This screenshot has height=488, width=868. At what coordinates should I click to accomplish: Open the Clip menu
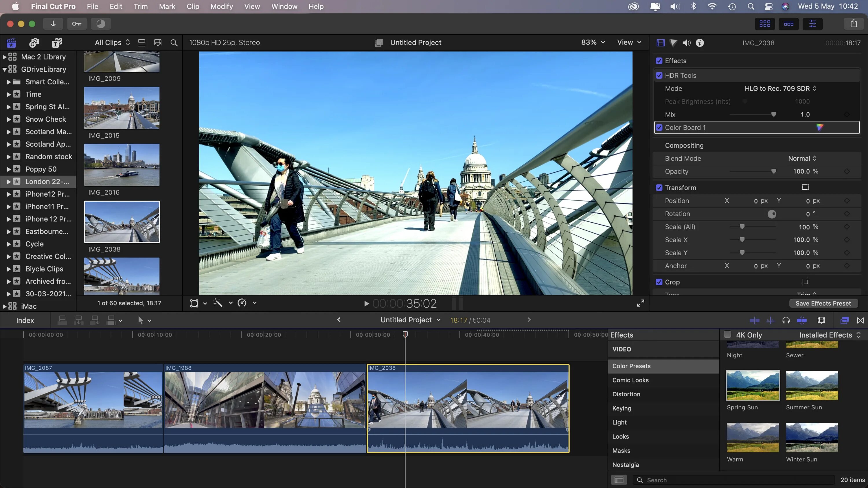tap(193, 6)
